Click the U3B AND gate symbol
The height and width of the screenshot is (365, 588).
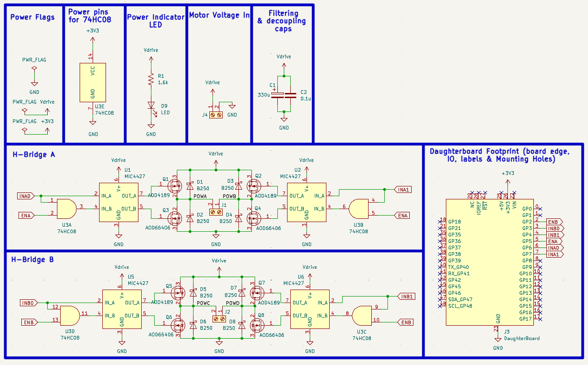(359, 209)
